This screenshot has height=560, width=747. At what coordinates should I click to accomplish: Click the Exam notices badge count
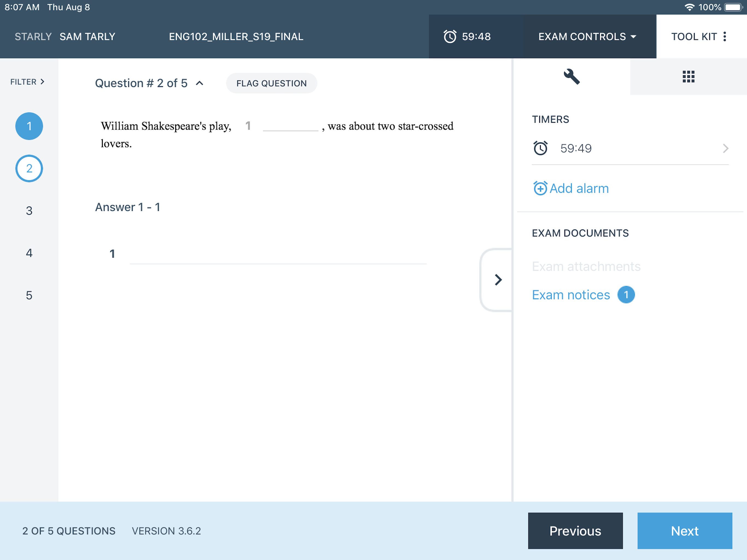(626, 295)
